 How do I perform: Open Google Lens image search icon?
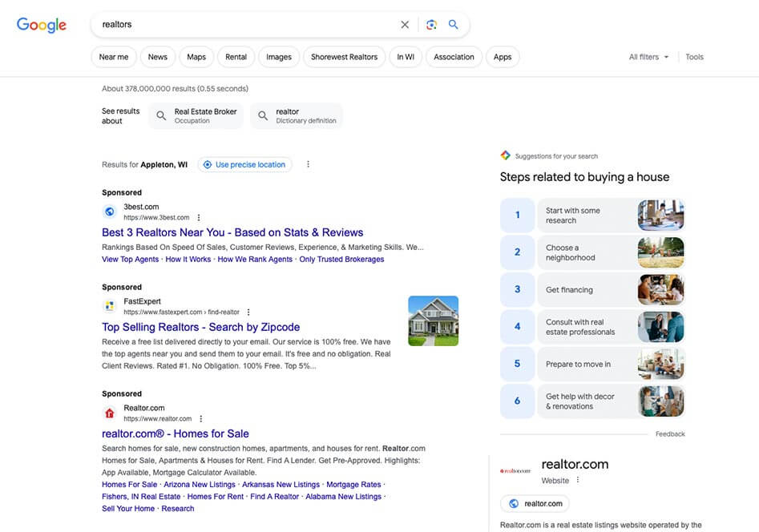(431, 25)
